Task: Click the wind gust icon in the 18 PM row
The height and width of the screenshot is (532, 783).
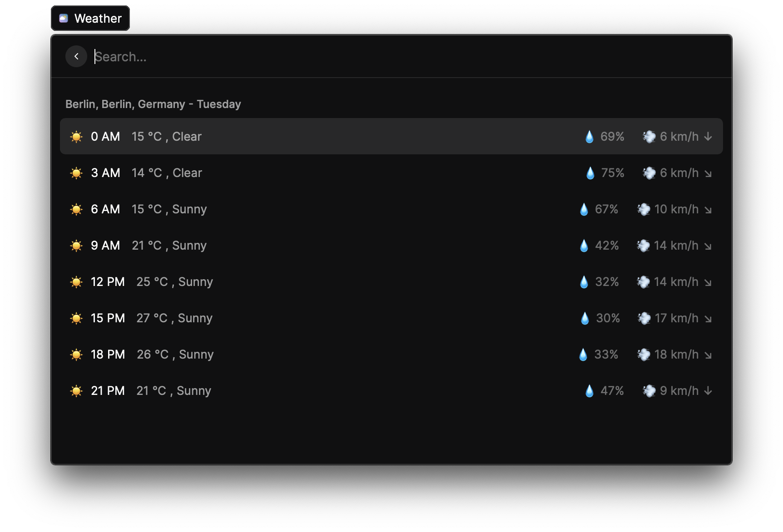Action: click(x=645, y=355)
